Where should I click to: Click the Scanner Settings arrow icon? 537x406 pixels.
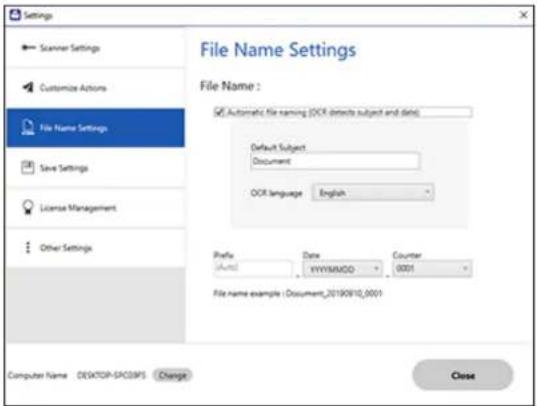[x=28, y=47]
